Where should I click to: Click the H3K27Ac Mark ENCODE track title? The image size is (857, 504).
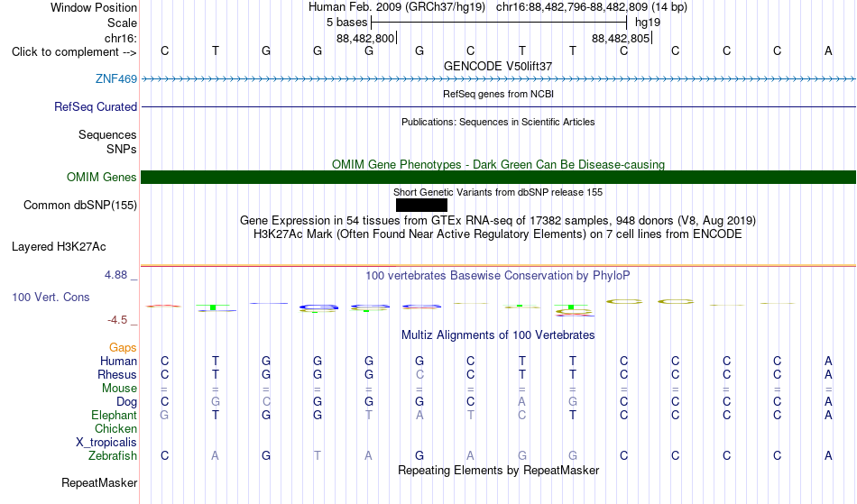tap(498, 234)
